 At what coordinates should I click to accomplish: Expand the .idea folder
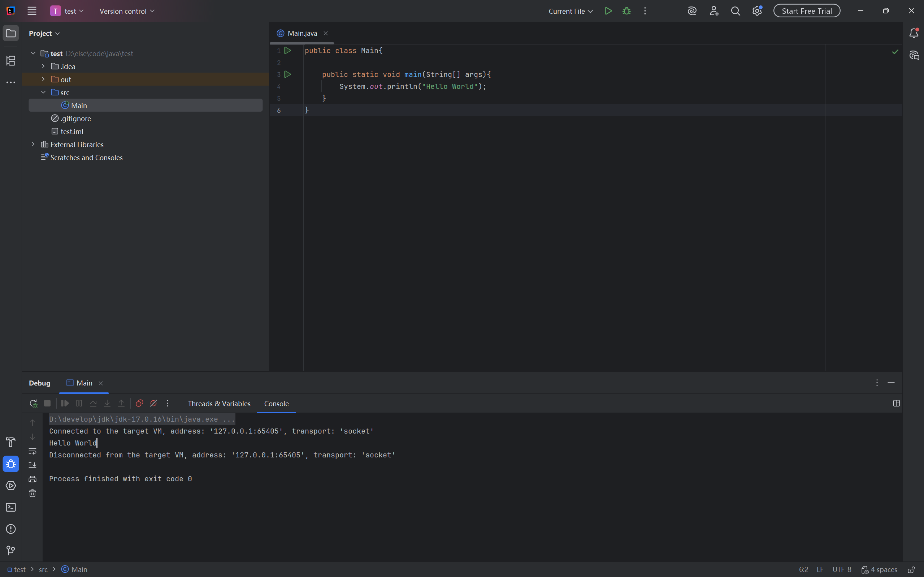click(43, 66)
